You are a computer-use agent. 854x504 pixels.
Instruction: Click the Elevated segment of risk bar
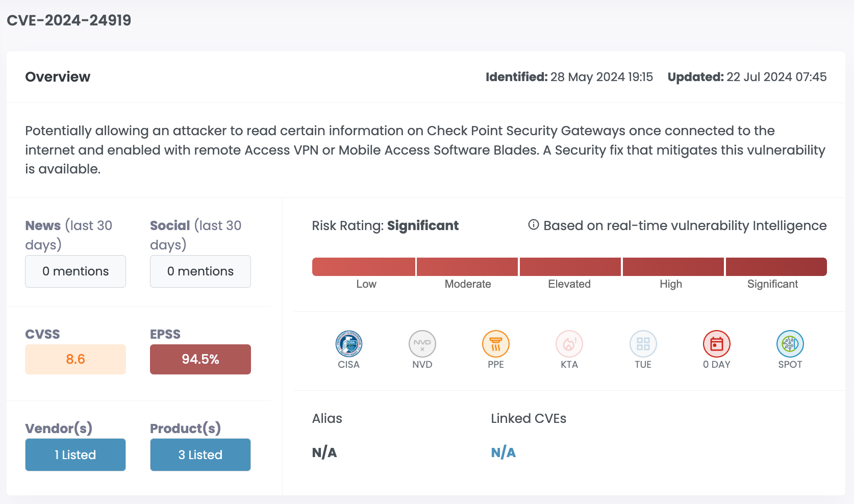point(570,267)
